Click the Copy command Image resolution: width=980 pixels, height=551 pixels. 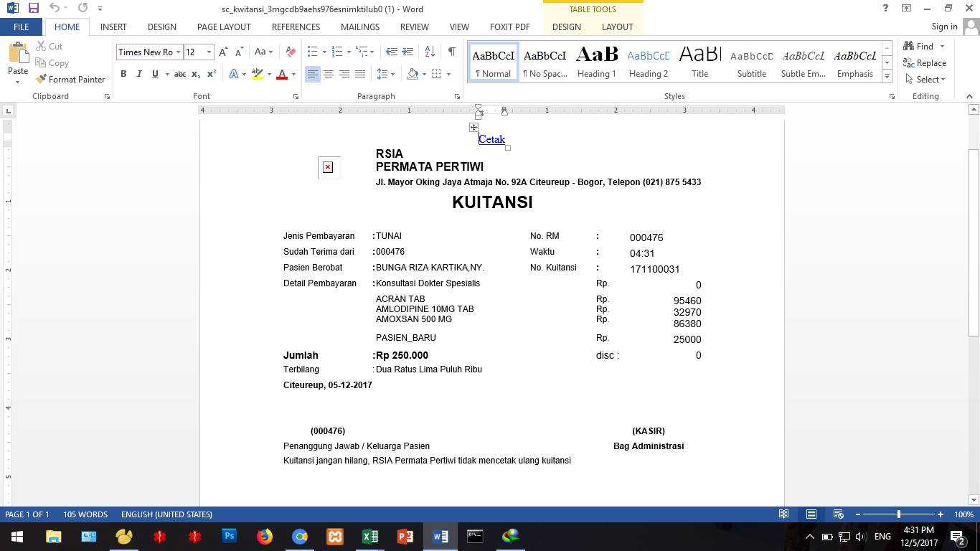tap(52, 63)
